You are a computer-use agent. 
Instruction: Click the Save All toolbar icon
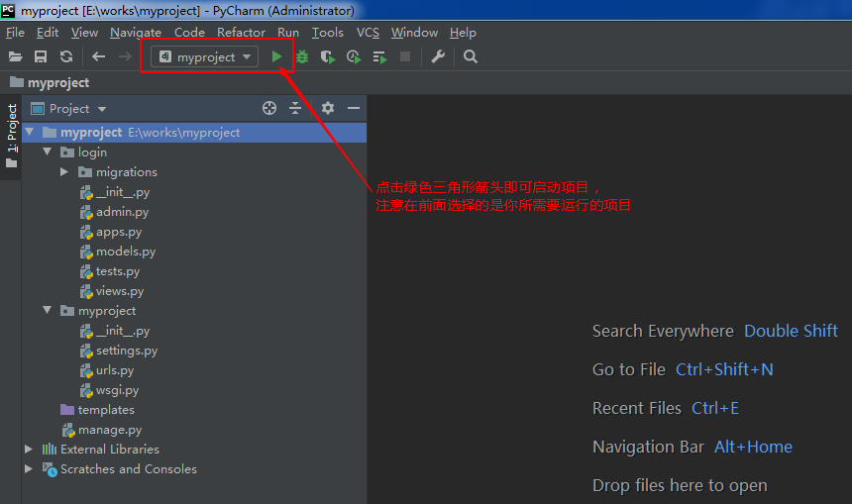[x=41, y=56]
